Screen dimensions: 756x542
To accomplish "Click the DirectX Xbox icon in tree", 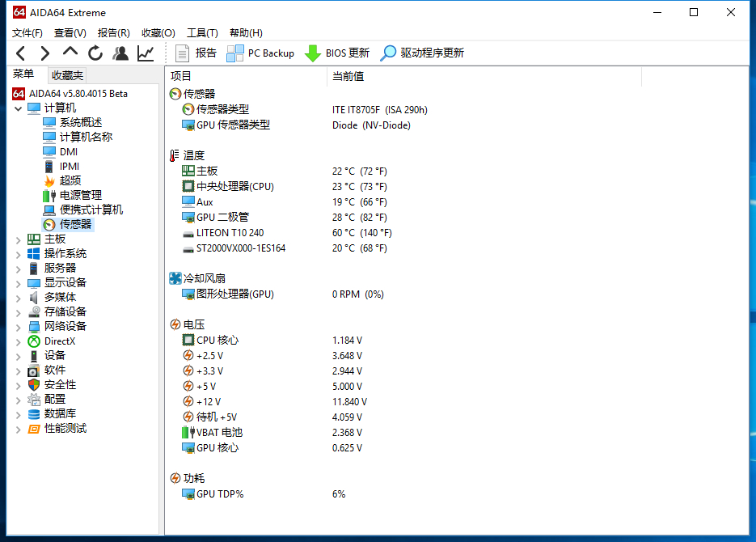I will tap(34, 341).
